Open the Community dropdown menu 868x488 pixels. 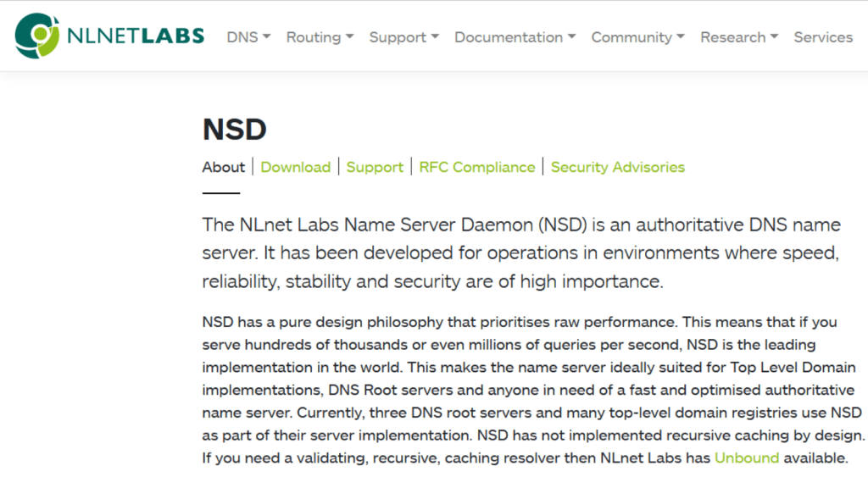click(x=638, y=37)
